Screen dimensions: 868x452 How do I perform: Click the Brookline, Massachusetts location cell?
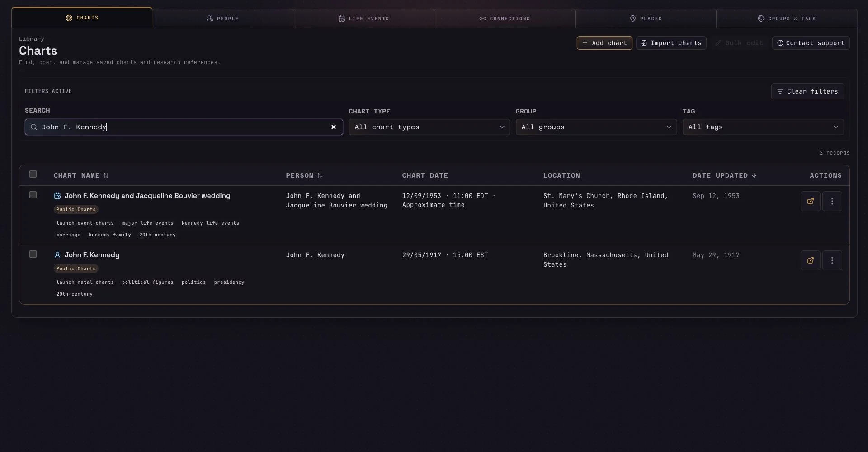click(606, 260)
